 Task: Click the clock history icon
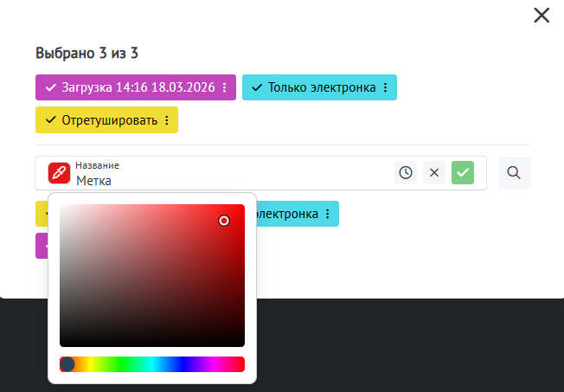tap(406, 173)
